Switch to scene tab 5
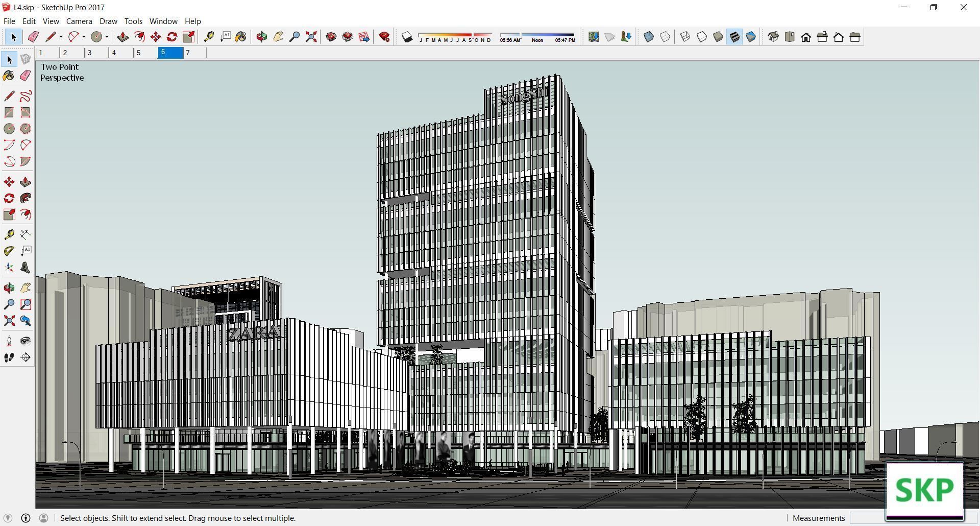Viewport: 980px width, 526px height. pyautogui.click(x=145, y=53)
